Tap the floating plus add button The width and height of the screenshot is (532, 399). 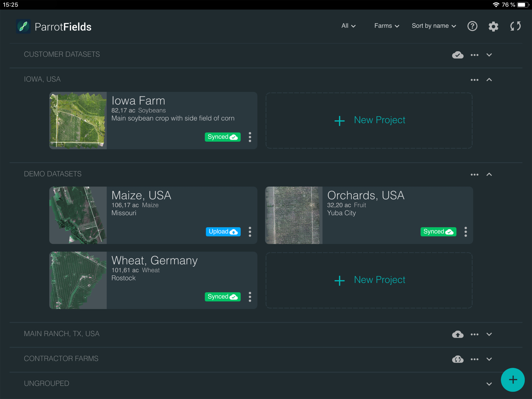click(x=513, y=380)
